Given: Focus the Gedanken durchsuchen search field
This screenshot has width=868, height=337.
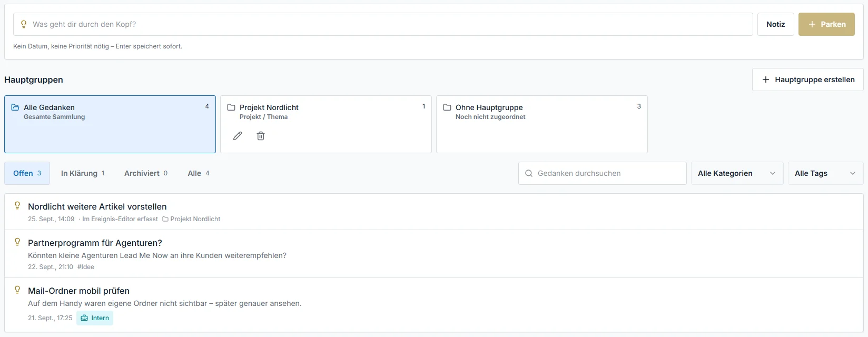Looking at the screenshot, I should pyautogui.click(x=603, y=173).
